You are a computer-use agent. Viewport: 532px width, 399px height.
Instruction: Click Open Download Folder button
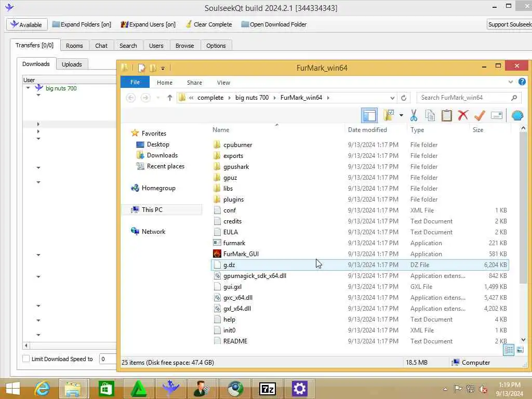[x=273, y=24]
